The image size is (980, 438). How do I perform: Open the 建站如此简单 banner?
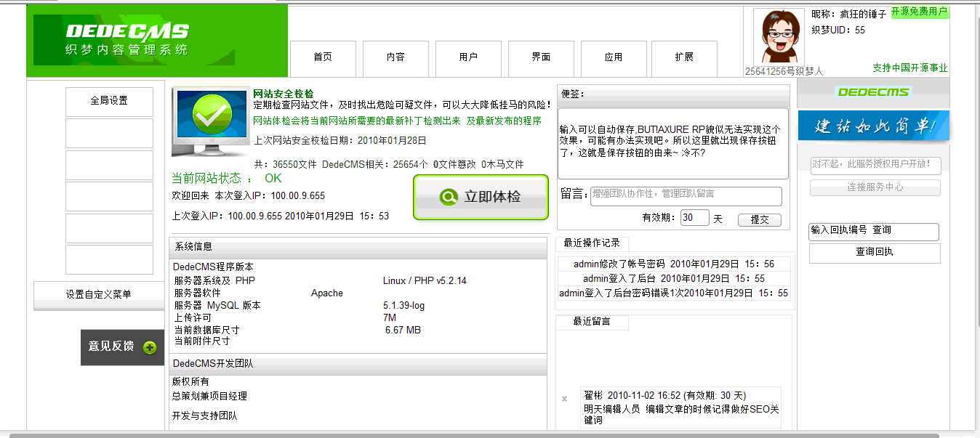point(873,126)
